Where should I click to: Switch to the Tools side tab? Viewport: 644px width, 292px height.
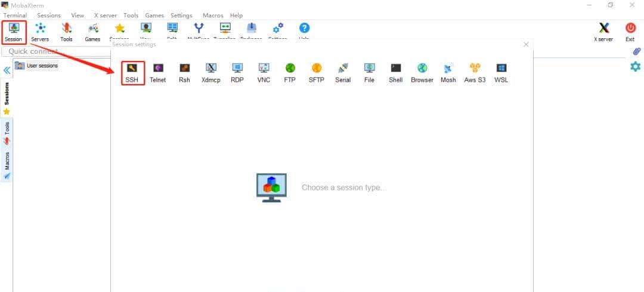7,133
